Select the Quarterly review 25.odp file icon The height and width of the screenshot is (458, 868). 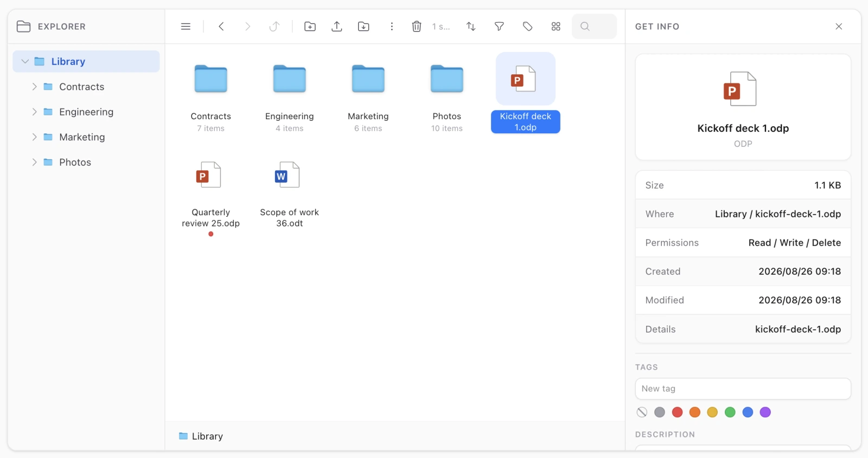click(209, 175)
